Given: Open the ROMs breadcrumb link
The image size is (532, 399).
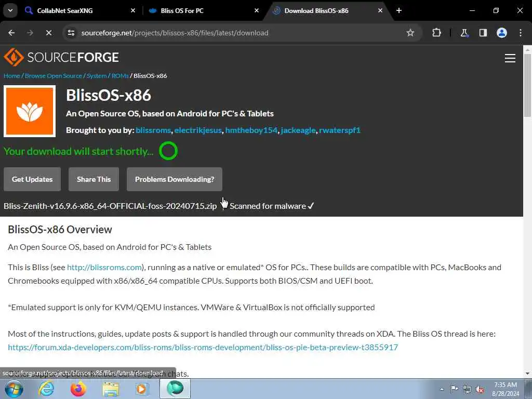Looking at the screenshot, I should tap(120, 76).
